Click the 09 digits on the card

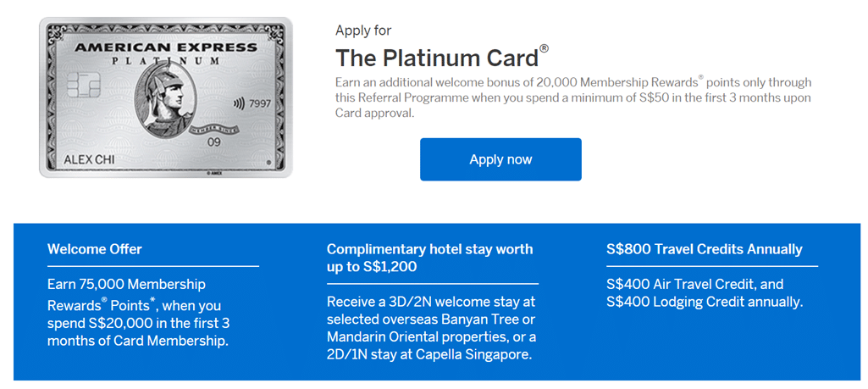pos(214,142)
